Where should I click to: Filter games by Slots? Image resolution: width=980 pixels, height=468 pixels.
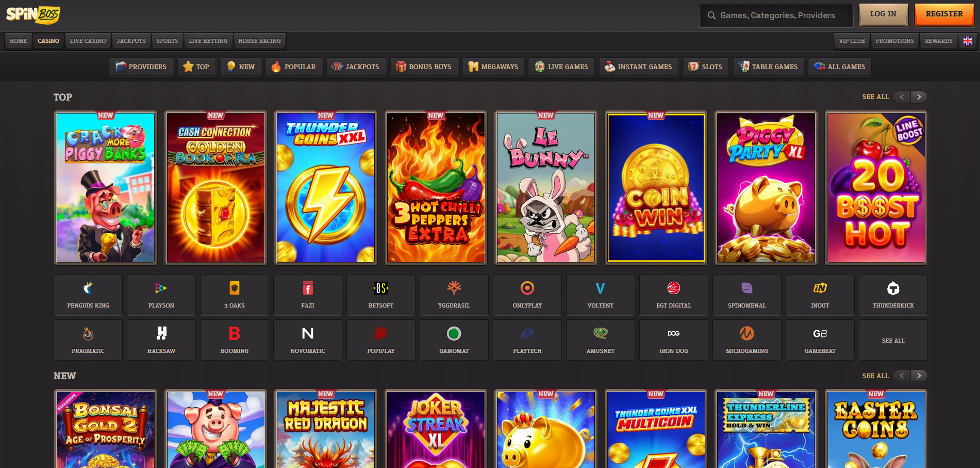(x=705, y=67)
